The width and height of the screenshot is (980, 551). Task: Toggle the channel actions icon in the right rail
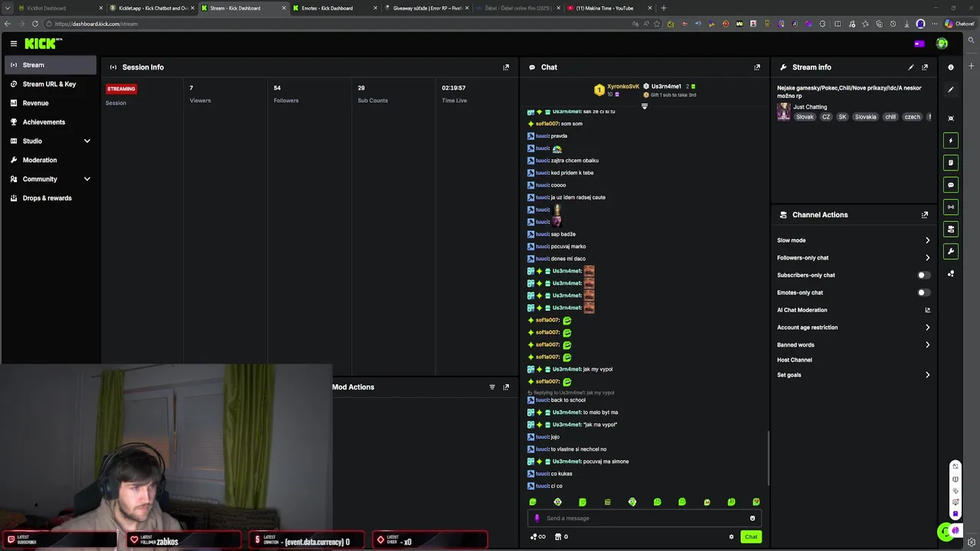[951, 229]
